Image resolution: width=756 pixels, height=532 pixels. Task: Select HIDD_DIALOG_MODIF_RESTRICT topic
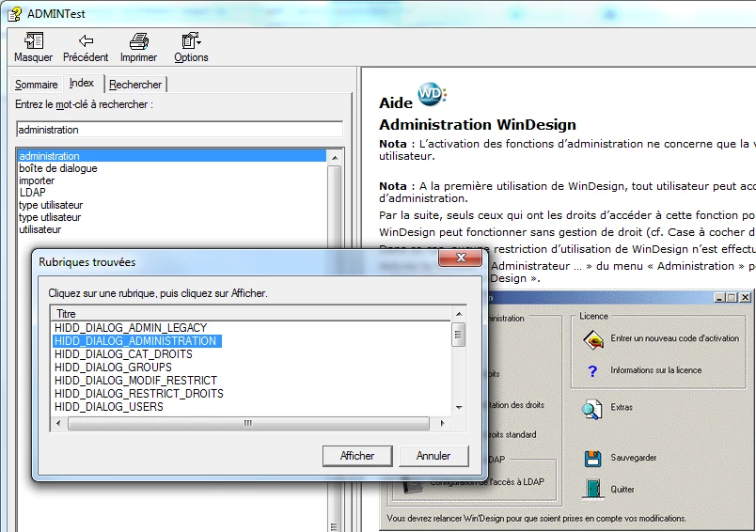coord(136,381)
